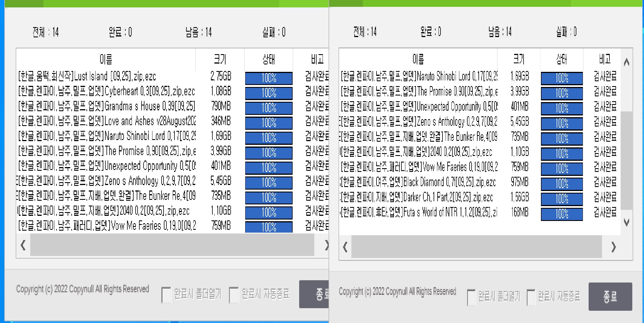Viewport: 644px width, 323px height.
Task: Click 비고 column header in left window
Action: coord(311,59)
